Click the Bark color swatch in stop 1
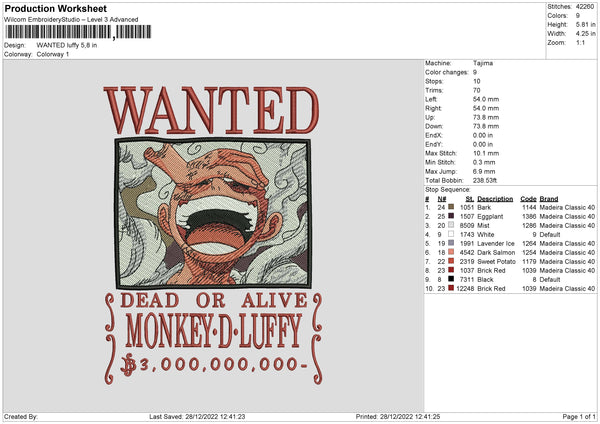The width and height of the screenshot is (600, 424). point(451,207)
